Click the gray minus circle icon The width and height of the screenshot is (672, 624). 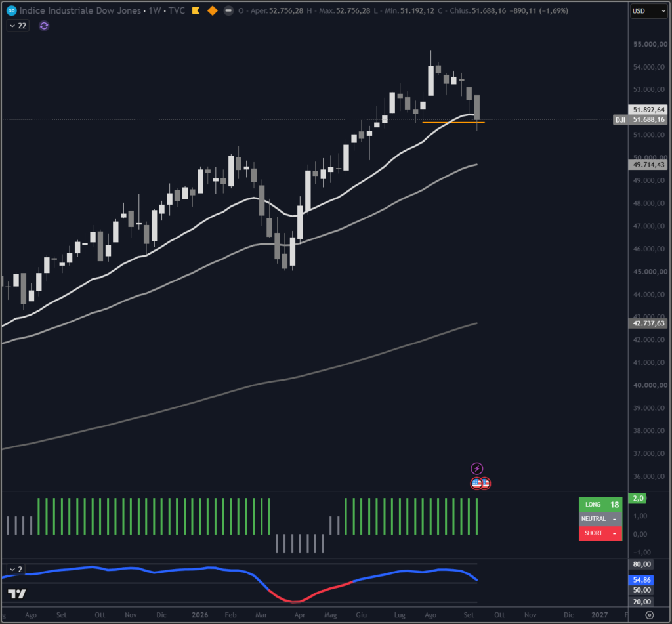click(x=229, y=10)
